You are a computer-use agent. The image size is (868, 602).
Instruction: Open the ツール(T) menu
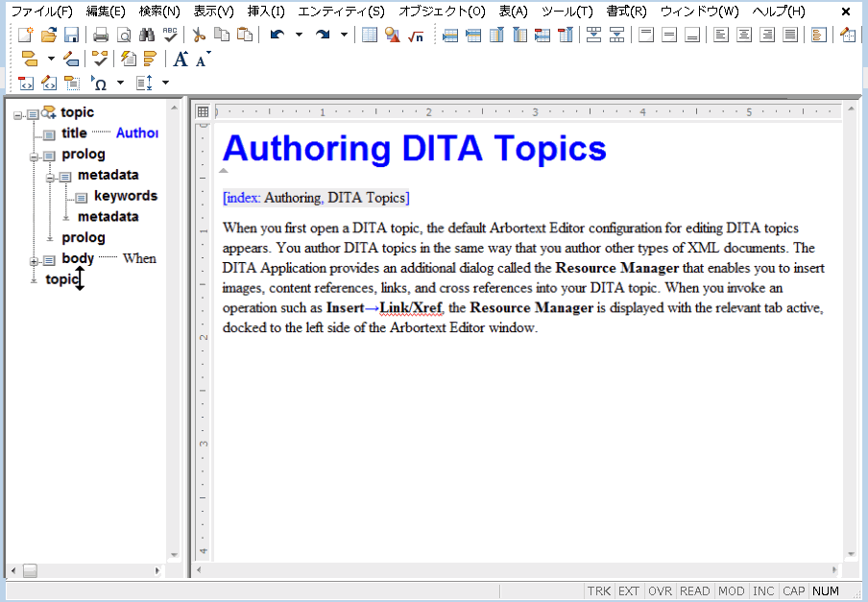pos(567,12)
